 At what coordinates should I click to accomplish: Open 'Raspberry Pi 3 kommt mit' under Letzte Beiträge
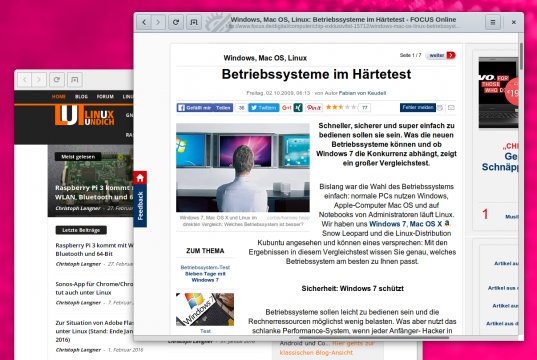click(95, 249)
